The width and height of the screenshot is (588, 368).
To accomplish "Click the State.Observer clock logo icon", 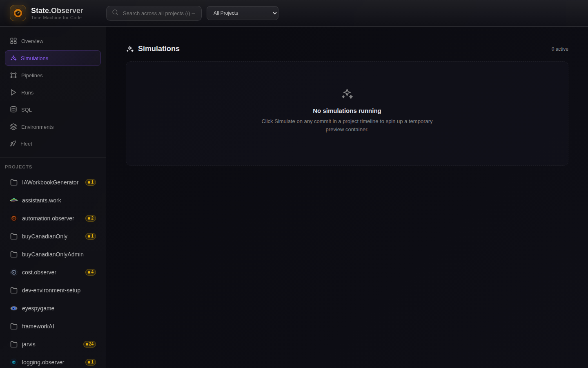I will 18,13.
